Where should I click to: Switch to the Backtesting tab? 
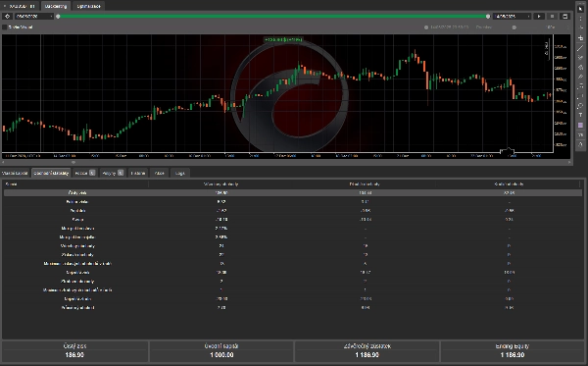click(x=56, y=6)
